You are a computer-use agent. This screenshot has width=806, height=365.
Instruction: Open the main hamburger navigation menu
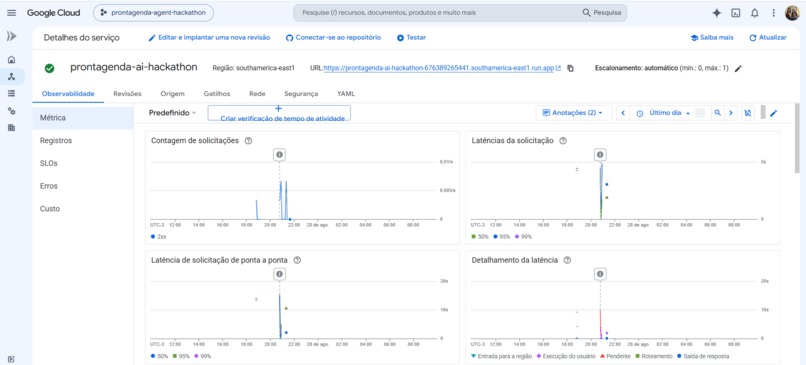pyautogui.click(x=11, y=13)
